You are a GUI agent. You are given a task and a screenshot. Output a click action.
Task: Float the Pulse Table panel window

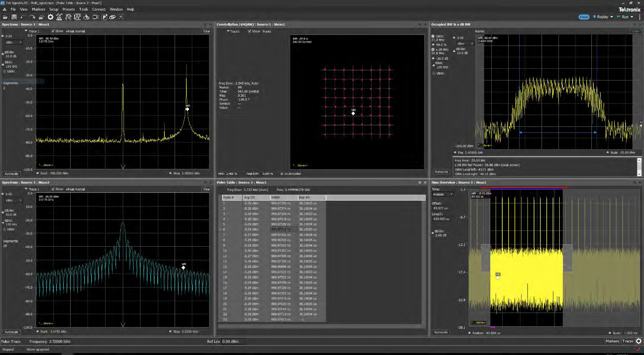[x=420, y=182]
